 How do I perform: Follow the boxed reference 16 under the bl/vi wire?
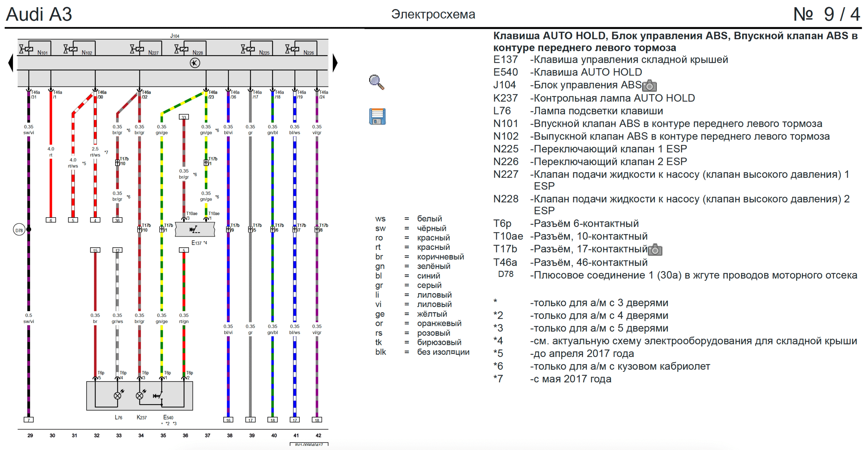click(x=228, y=420)
